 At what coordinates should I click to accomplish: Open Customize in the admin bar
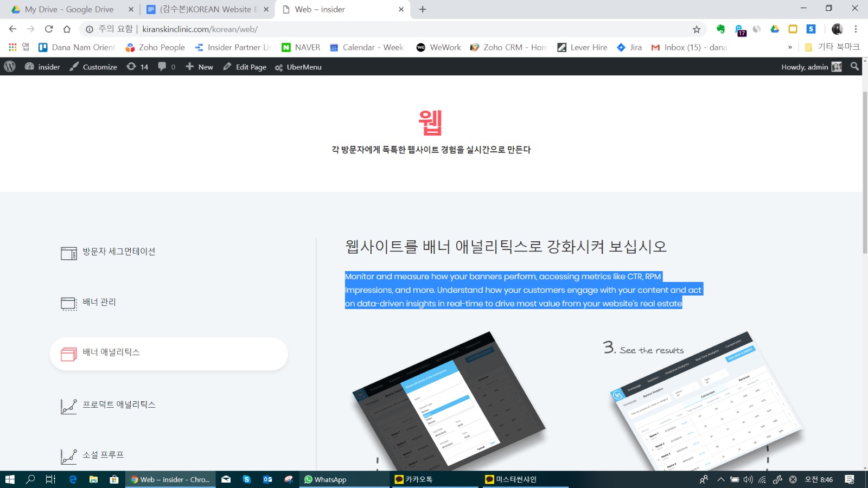[x=93, y=67]
